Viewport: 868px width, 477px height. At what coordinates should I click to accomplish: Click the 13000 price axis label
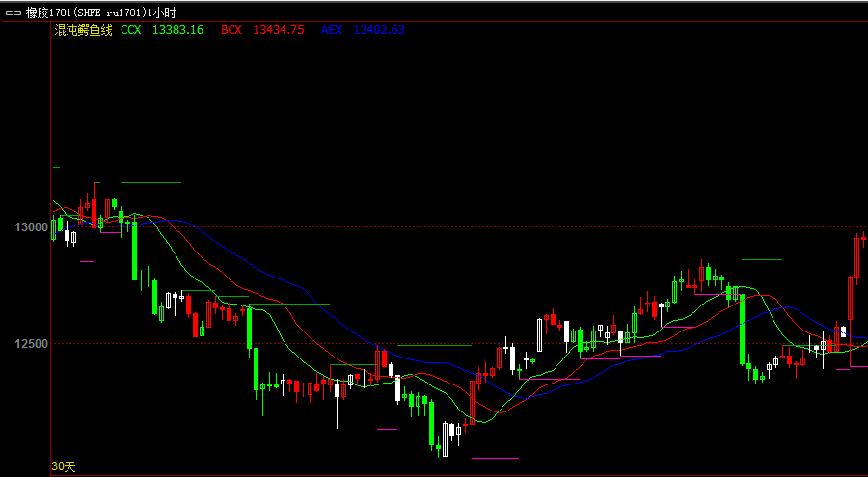[32, 227]
